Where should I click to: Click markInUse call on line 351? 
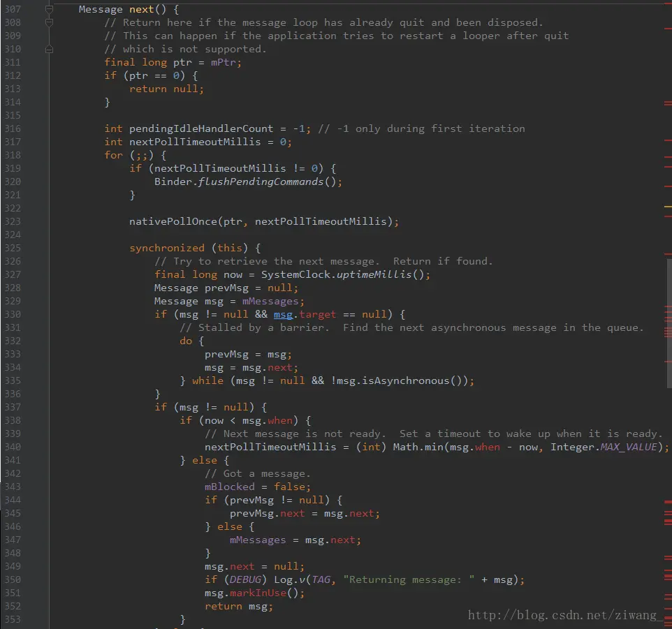258,593
